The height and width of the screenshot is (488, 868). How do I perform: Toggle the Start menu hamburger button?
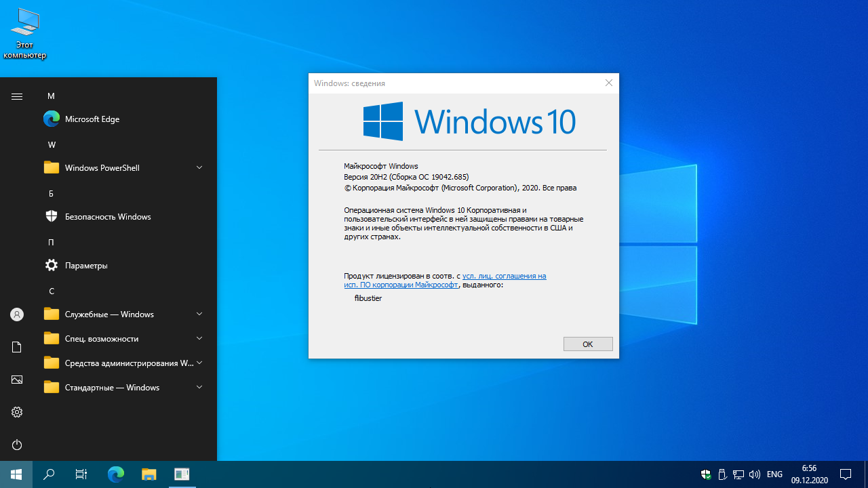[17, 96]
